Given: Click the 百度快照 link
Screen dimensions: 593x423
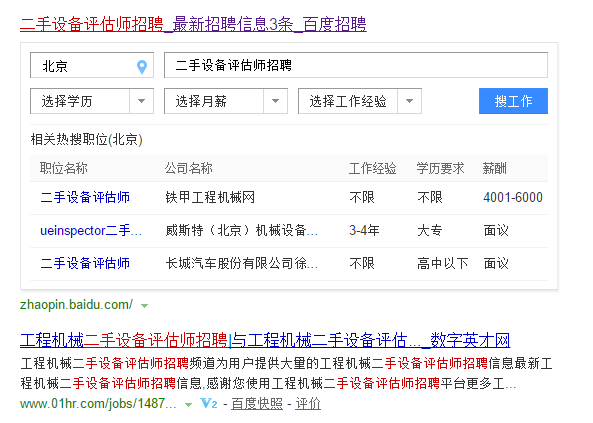Looking at the screenshot, I should coord(257,404).
